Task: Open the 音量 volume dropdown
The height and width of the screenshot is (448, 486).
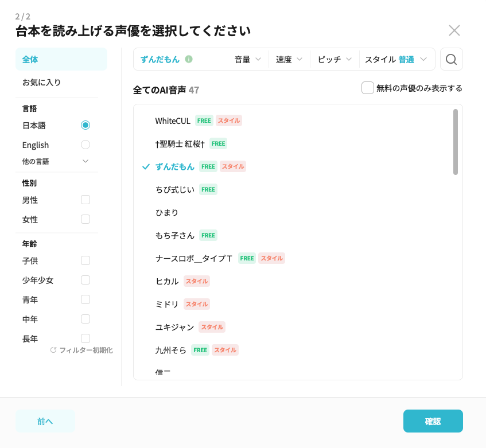Action: pos(247,59)
